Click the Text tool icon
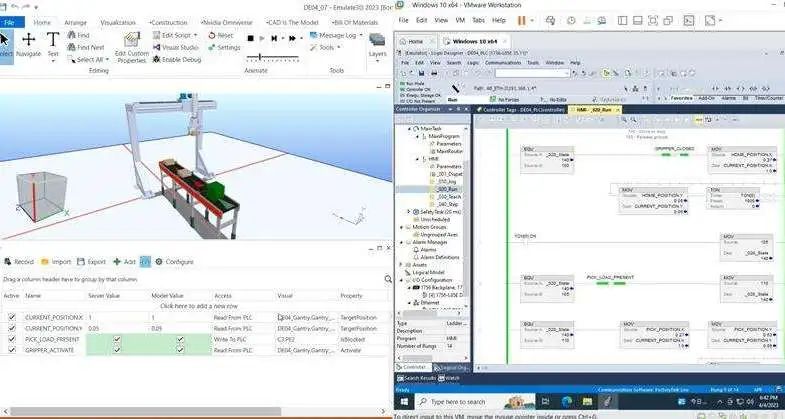 coord(55,45)
